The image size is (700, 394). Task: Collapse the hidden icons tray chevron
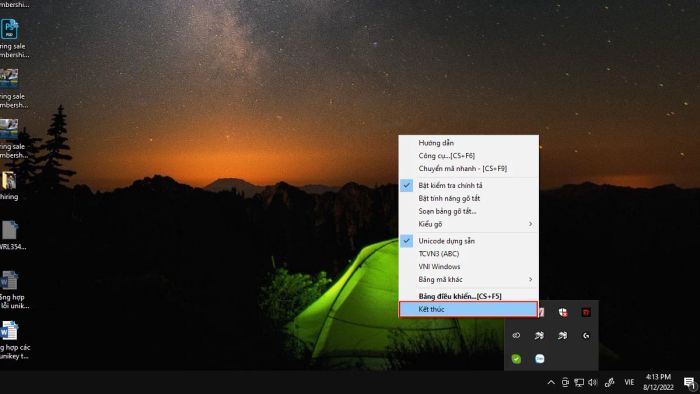[551, 382]
